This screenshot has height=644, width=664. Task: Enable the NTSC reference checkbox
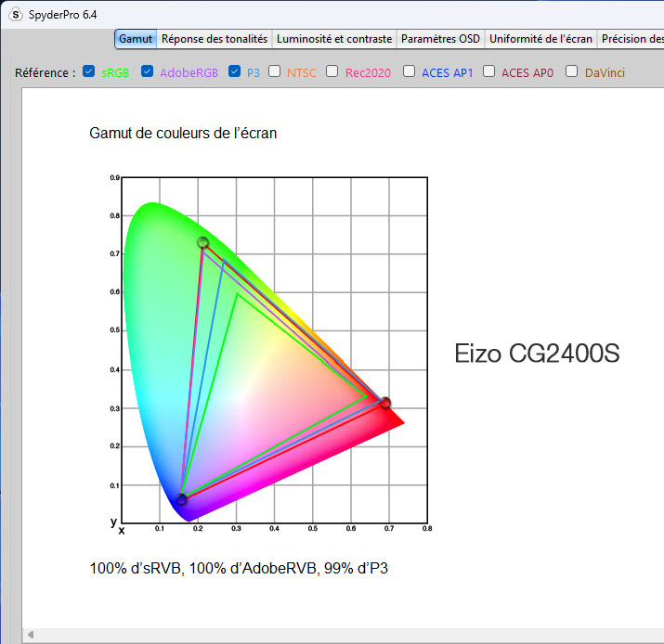274,71
